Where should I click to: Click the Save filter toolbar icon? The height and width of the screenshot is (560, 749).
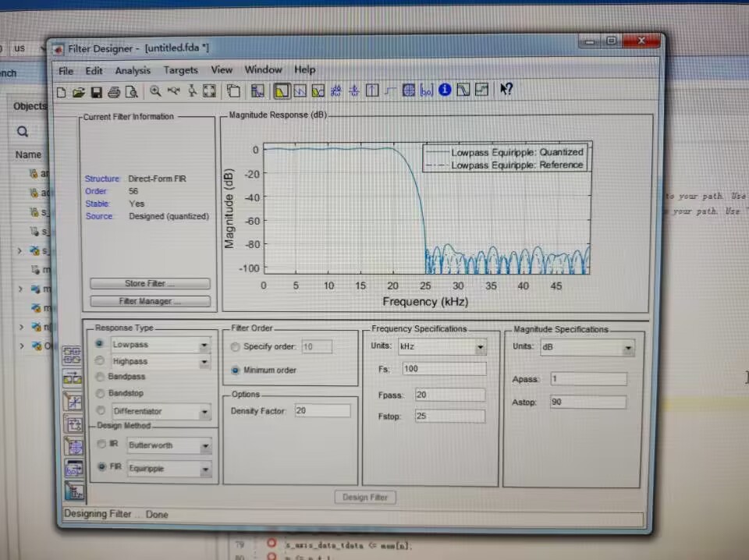click(96, 92)
